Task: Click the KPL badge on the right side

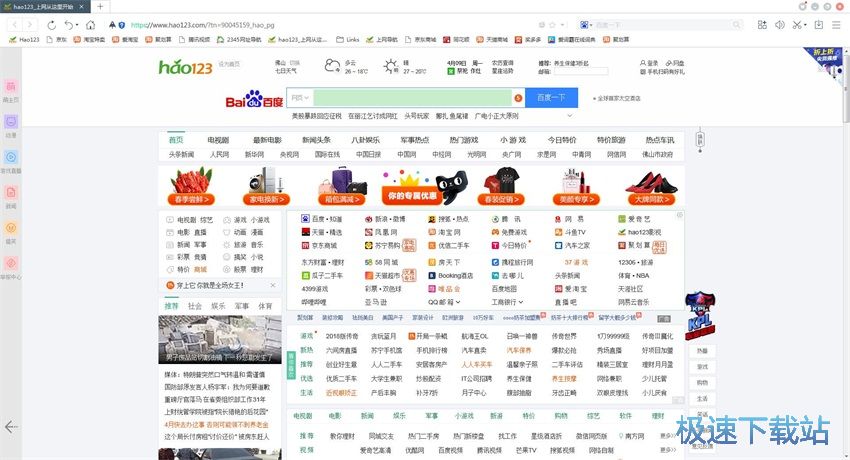Action: pos(700,316)
